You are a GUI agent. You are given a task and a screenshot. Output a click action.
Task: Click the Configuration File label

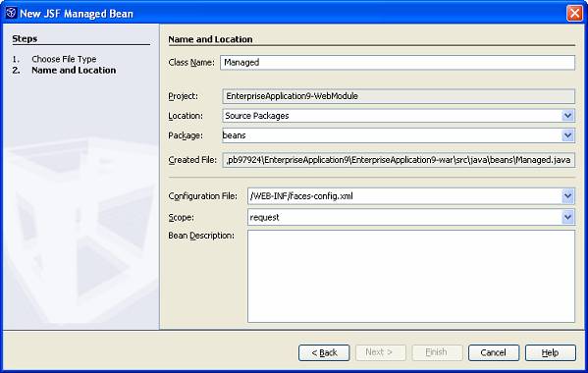coord(203,196)
